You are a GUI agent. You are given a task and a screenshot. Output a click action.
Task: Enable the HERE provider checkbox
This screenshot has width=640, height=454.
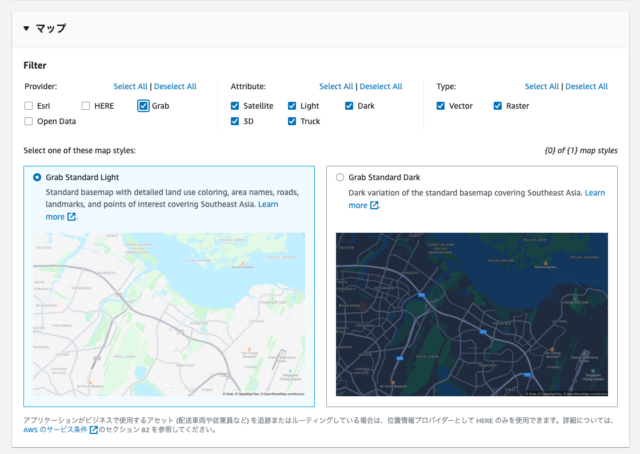click(86, 106)
